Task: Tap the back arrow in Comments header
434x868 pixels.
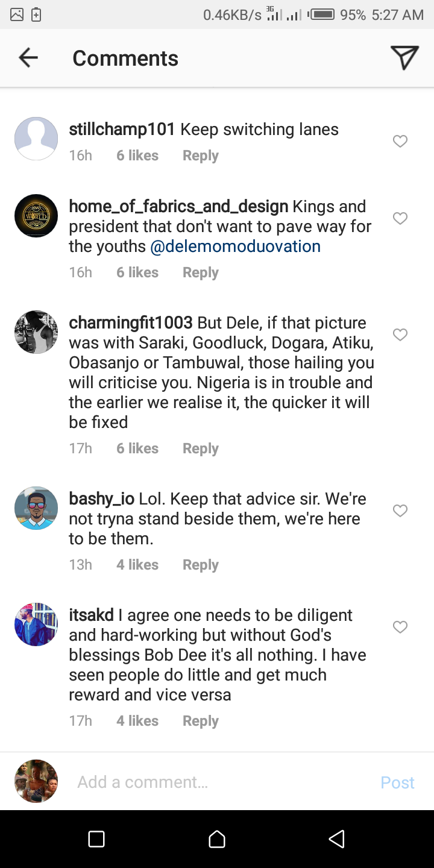Action: tap(28, 58)
